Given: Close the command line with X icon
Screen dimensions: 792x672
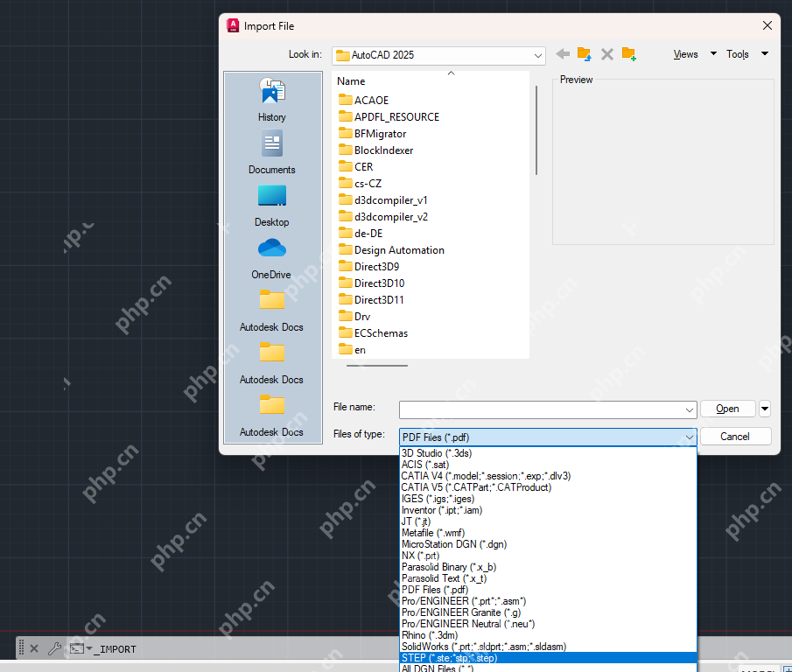Looking at the screenshot, I should (x=34, y=648).
